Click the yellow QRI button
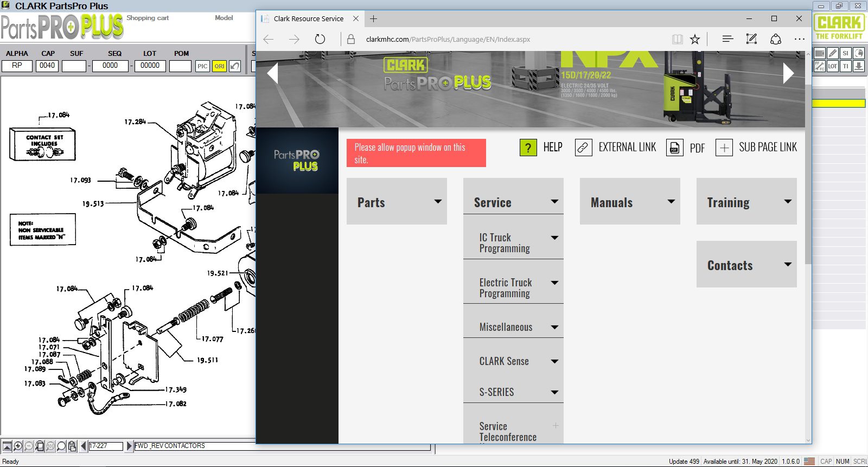Image resolution: width=868 pixels, height=467 pixels. 219,66
